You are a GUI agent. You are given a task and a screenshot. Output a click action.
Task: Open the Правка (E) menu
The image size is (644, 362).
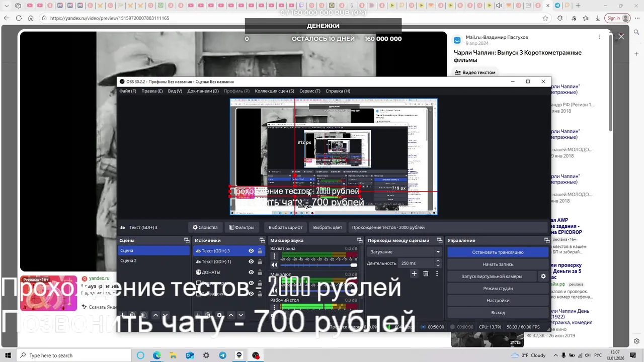click(x=152, y=91)
